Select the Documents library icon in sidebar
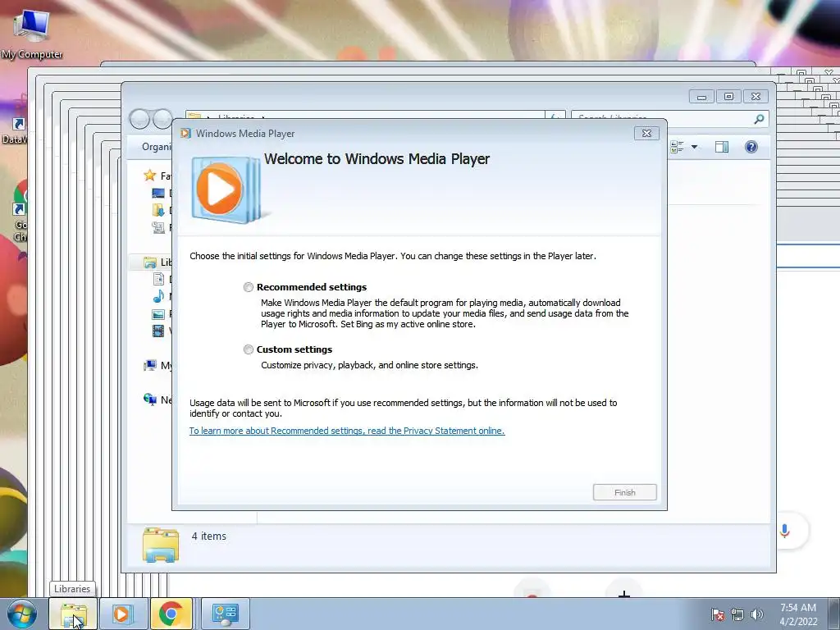 (x=158, y=279)
